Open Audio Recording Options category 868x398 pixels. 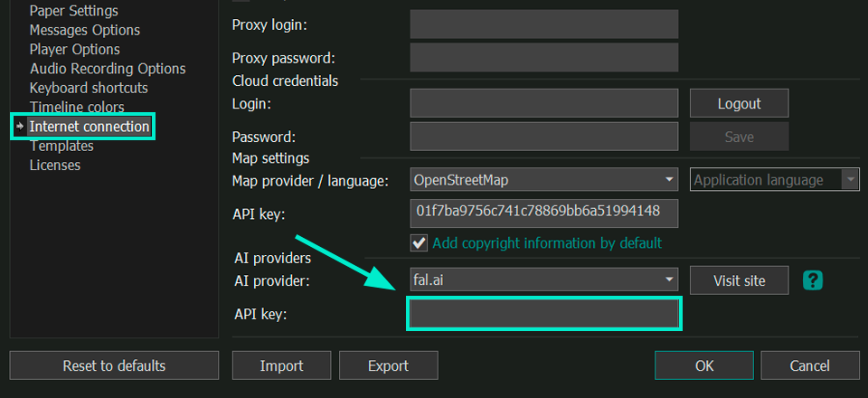coord(108,69)
